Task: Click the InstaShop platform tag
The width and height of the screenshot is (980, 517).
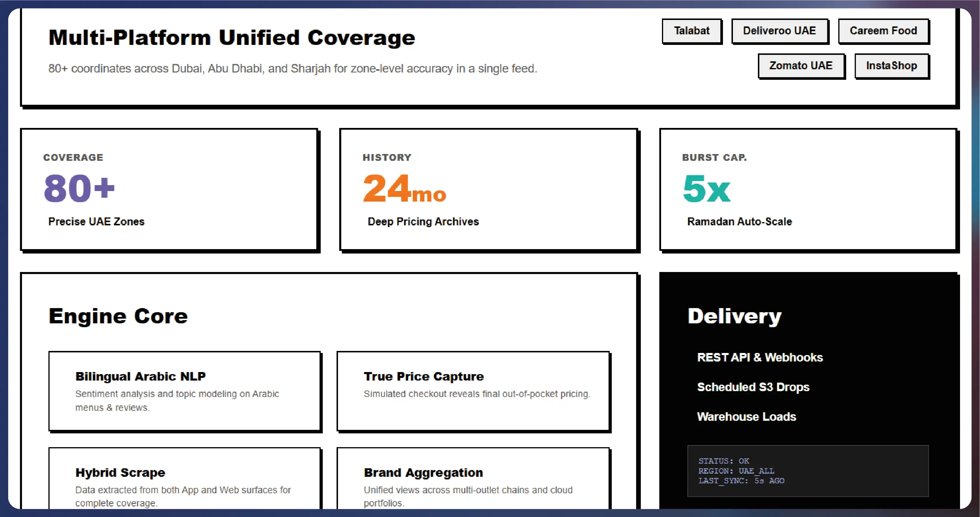Action: click(x=891, y=66)
